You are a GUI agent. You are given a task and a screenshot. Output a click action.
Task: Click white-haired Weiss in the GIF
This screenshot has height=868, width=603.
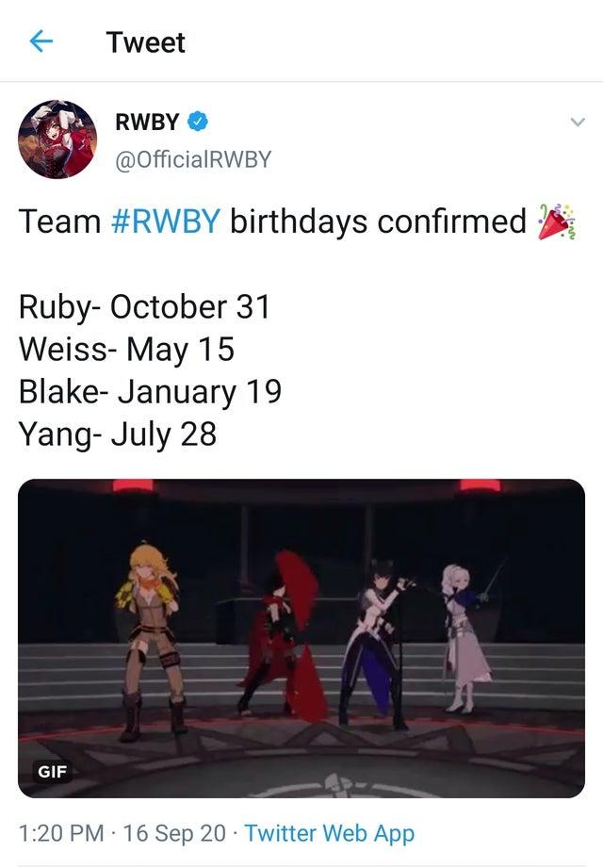464,636
